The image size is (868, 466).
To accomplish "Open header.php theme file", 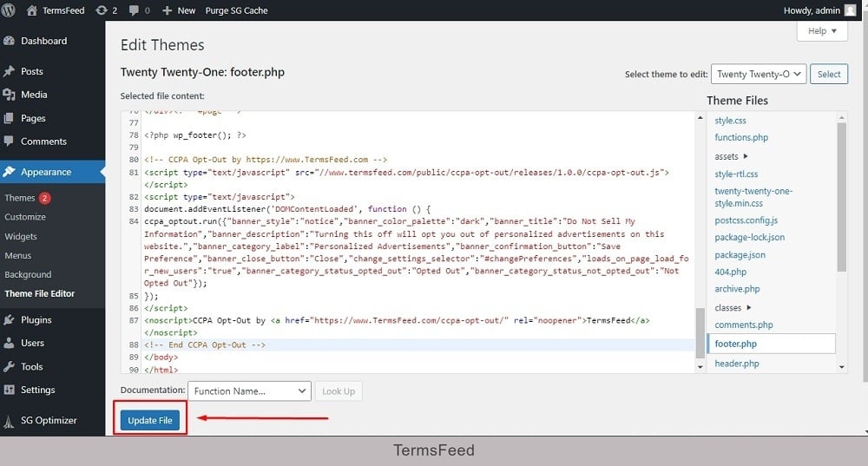I will (737, 364).
